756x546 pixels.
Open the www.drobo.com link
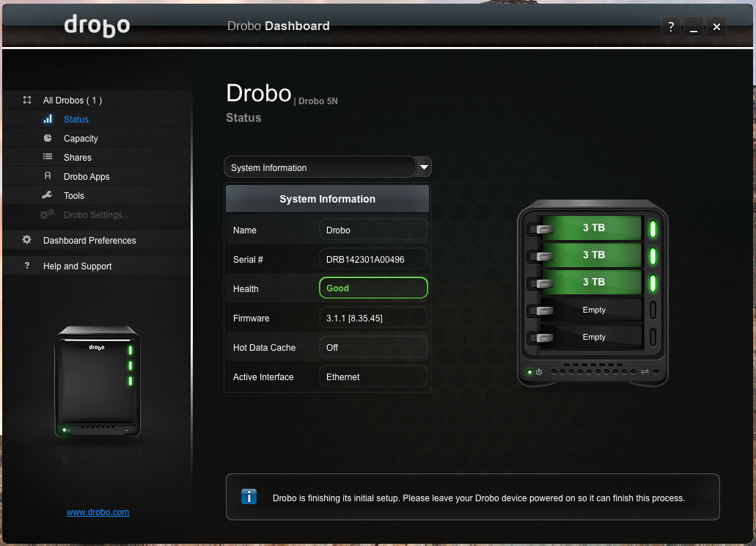coord(98,512)
